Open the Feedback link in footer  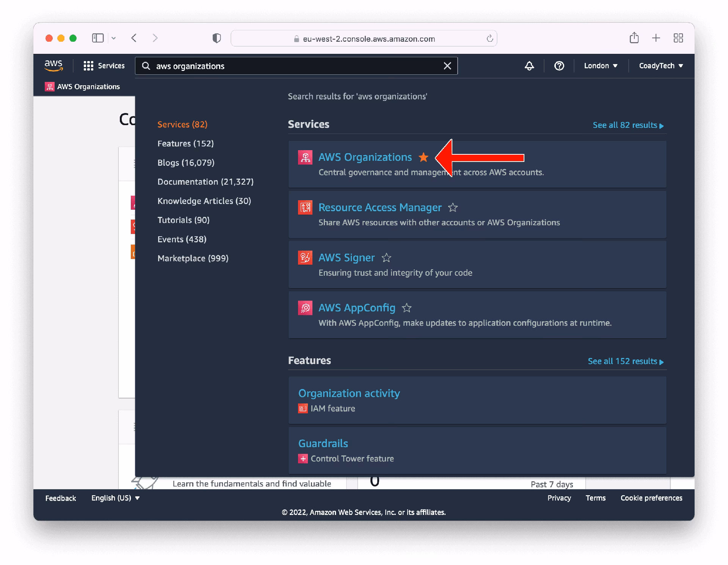(x=61, y=498)
